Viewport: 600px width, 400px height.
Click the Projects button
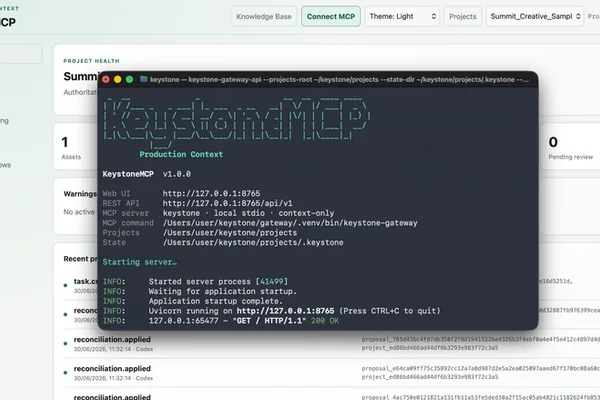463,16
